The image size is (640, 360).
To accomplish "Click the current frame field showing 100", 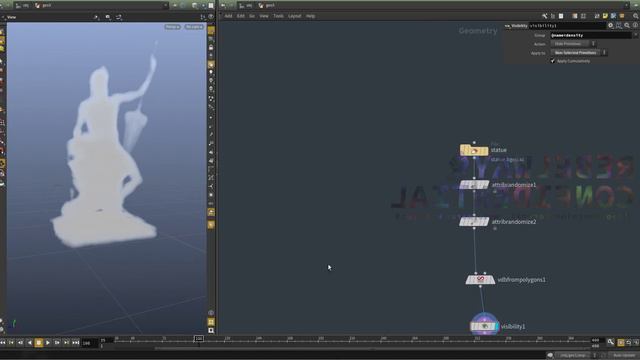I will [90, 343].
